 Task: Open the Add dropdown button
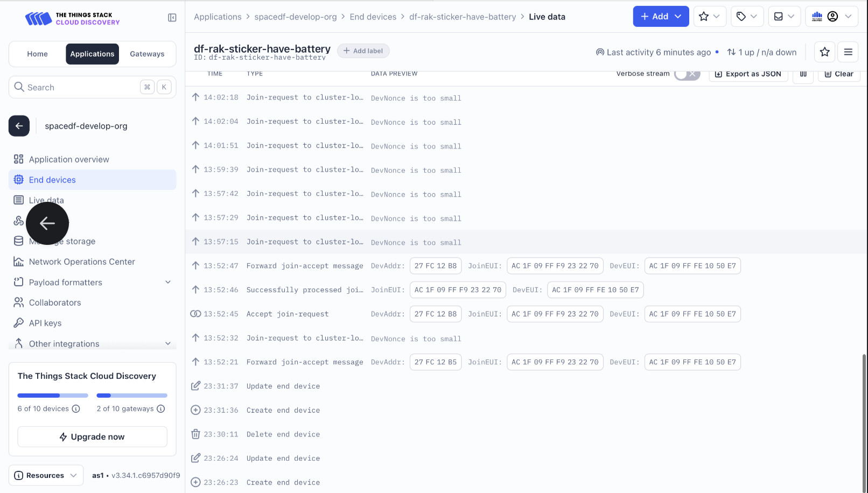pos(661,17)
